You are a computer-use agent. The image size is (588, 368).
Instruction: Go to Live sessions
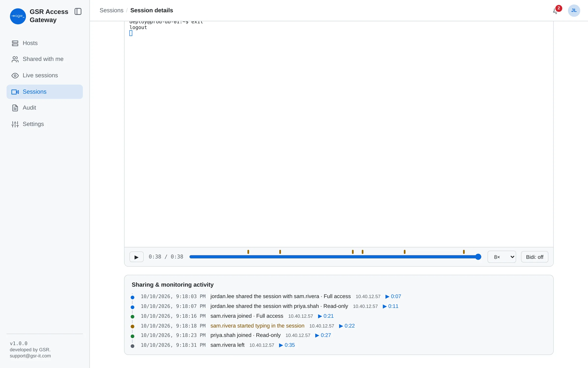point(45,75)
